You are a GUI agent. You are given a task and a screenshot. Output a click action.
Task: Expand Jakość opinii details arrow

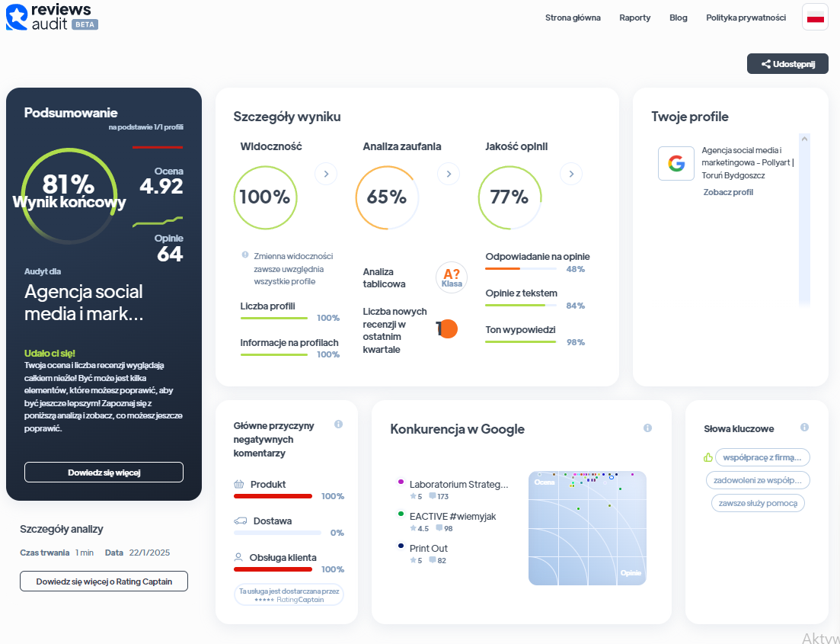(x=571, y=174)
